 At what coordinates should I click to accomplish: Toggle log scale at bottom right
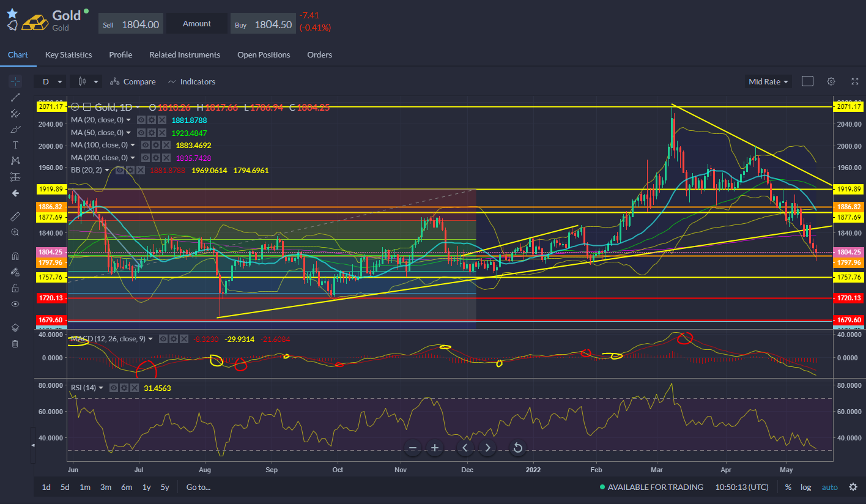(x=805, y=487)
